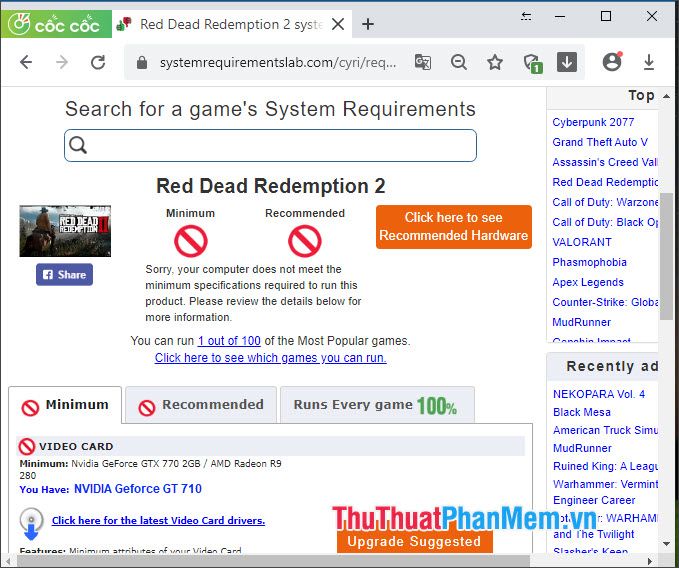This screenshot has width=679, height=568.
Task: Click the tab search arrows icon in the title bar
Action: pos(526,16)
